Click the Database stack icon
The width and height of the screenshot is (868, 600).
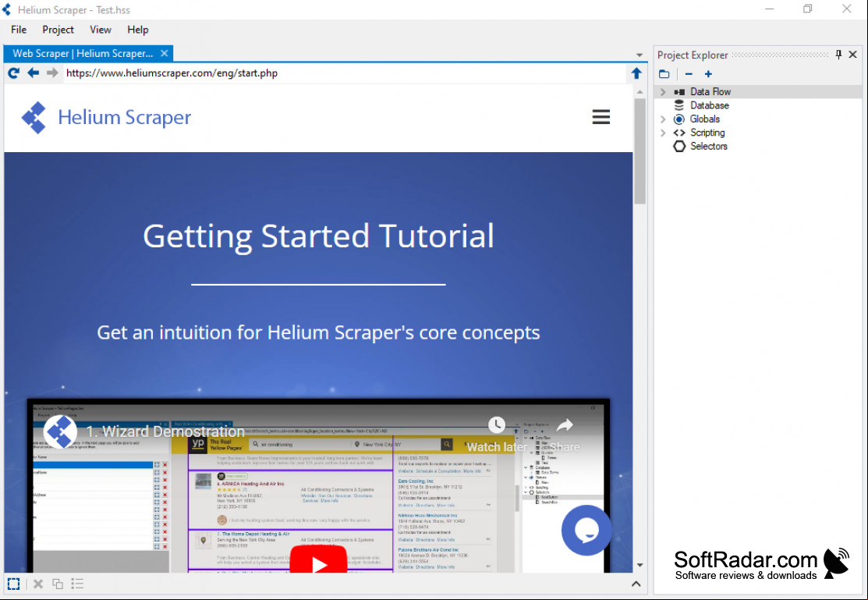[678, 105]
